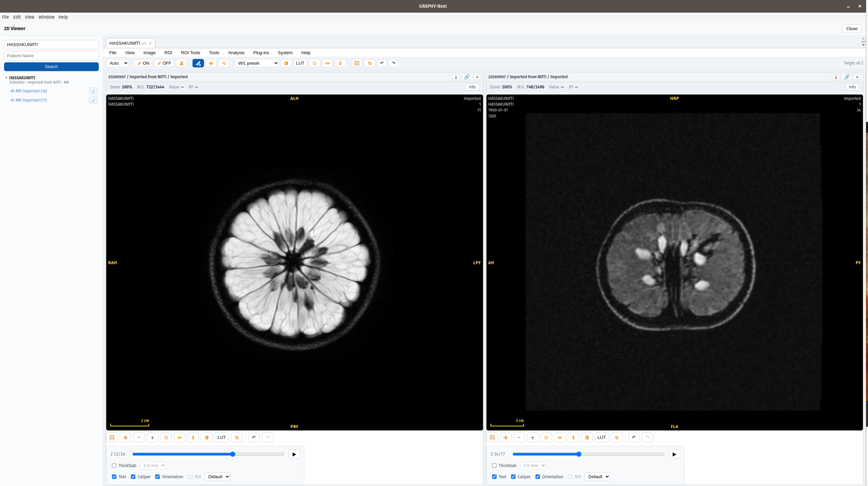
Task: Uncheck Caliper in left viewer
Action: [x=133, y=477]
